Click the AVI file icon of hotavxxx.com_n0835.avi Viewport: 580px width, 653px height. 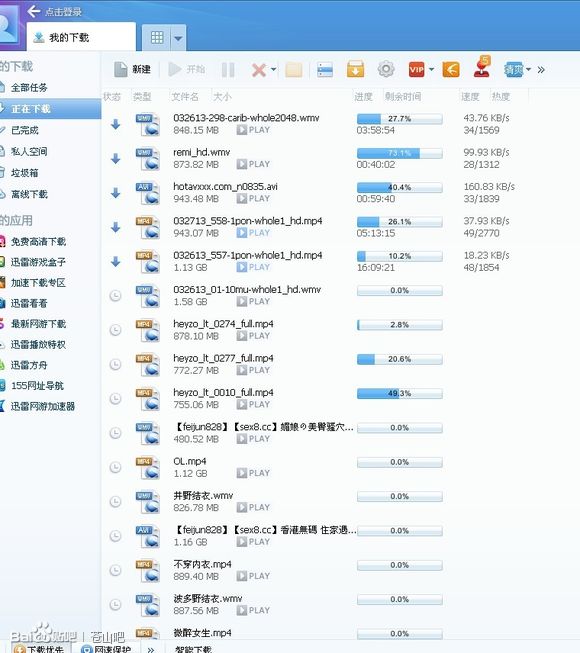pos(148,194)
